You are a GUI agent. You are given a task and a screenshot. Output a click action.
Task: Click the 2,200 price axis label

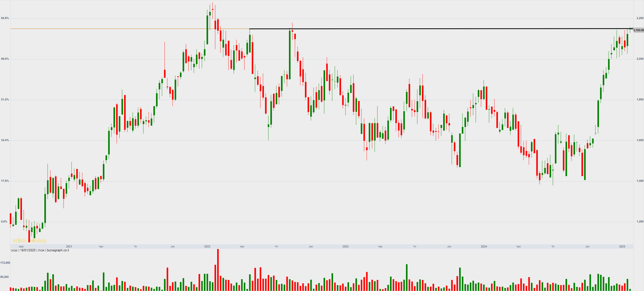[640, 18]
